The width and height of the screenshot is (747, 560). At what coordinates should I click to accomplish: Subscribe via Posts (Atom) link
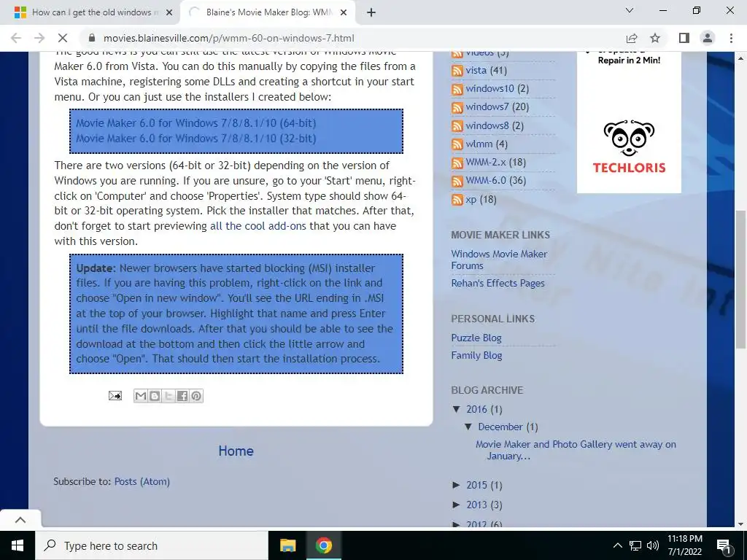tap(142, 481)
